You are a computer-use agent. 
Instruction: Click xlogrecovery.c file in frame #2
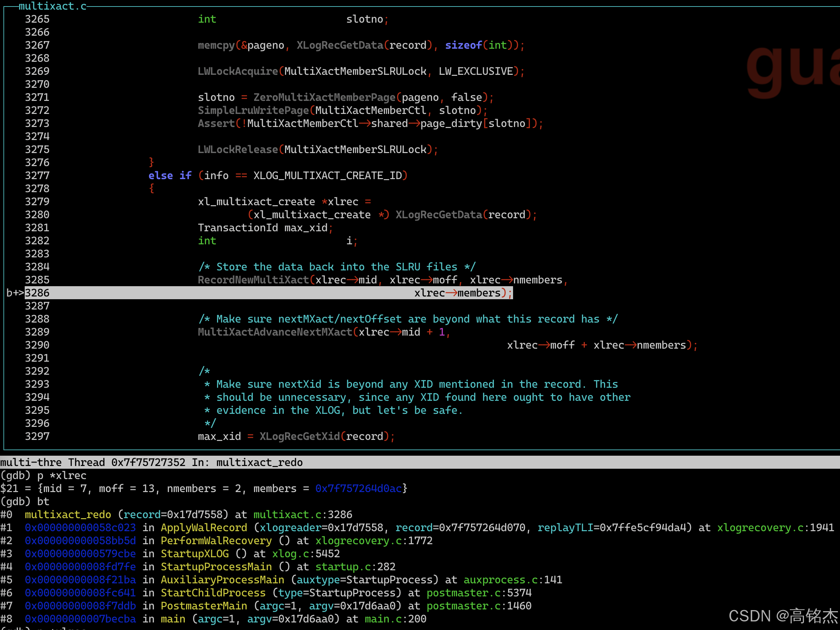tap(359, 541)
